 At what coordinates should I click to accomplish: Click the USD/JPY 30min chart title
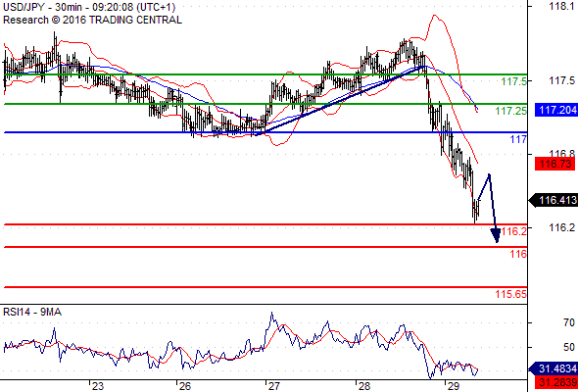pyautogui.click(x=89, y=7)
